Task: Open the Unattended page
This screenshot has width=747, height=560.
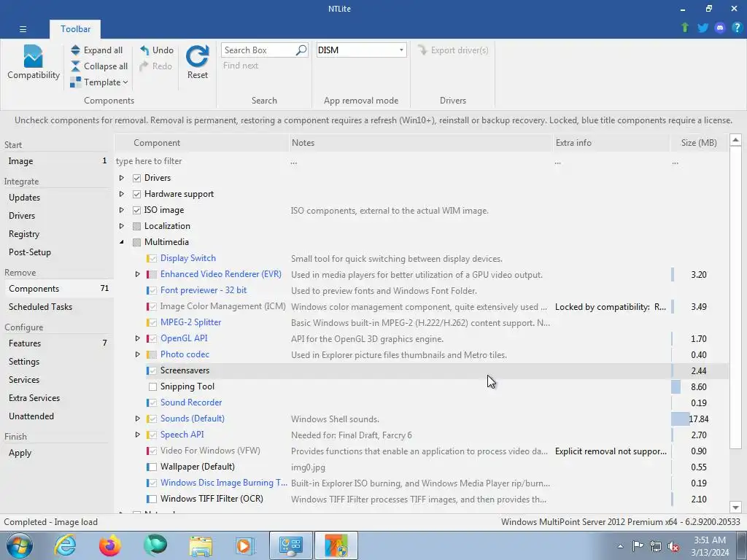Action: click(x=56, y=416)
